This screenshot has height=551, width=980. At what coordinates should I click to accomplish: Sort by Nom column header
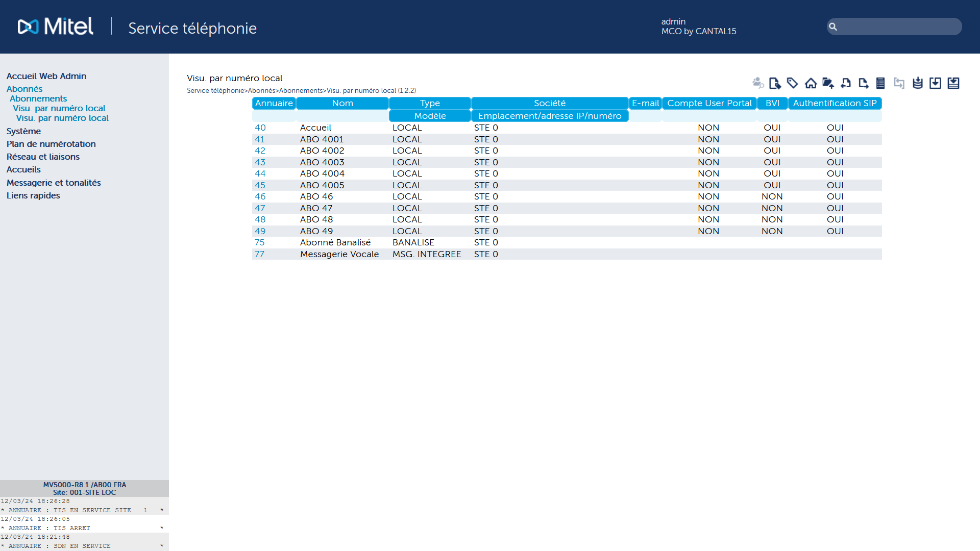pos(342,103)
